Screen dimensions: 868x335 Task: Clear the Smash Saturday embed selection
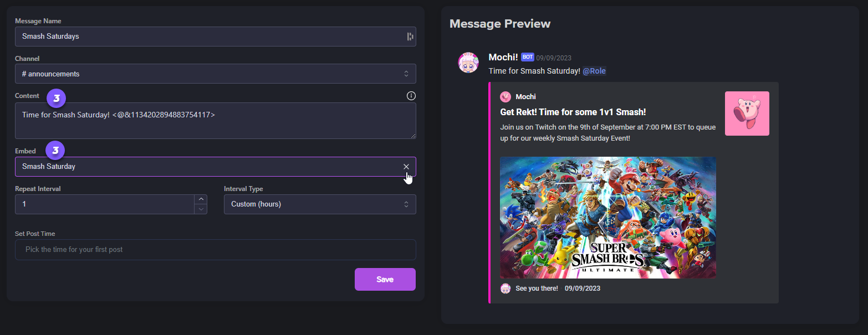(x=406, y=167)
